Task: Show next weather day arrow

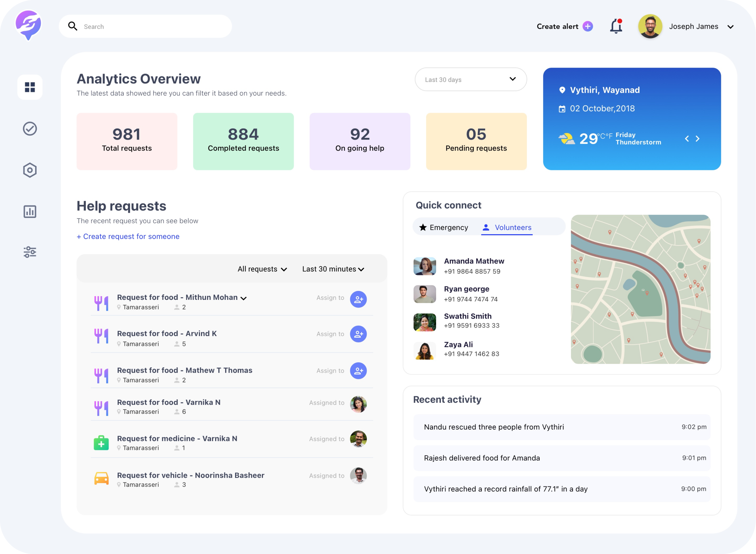Action: point(698,138)
